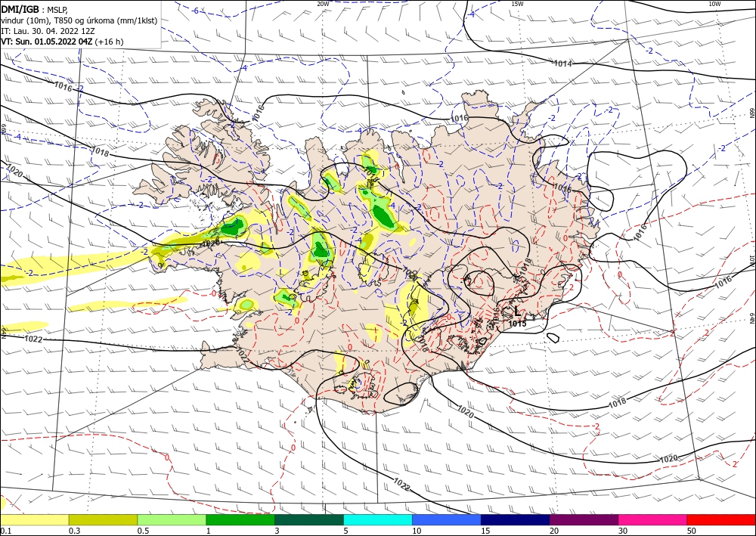Click the blue -6 temperature contour label
Viewport: 756px width, 536px height.
coord(195,10)
